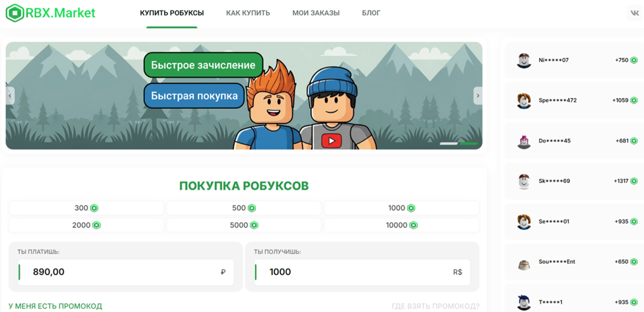644x312 pixels.
Task: Click the banner slide indicator dots
Action: [x=458, y=143]
